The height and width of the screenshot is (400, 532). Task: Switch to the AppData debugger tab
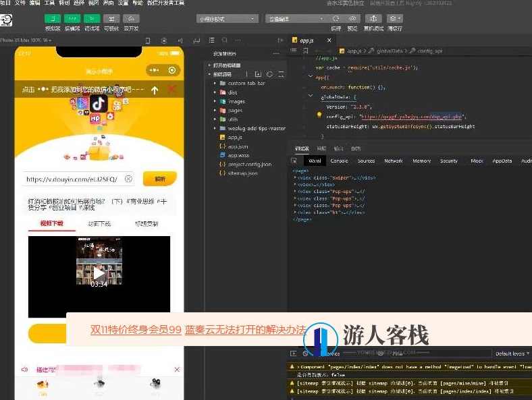click(x=502, y=161)
